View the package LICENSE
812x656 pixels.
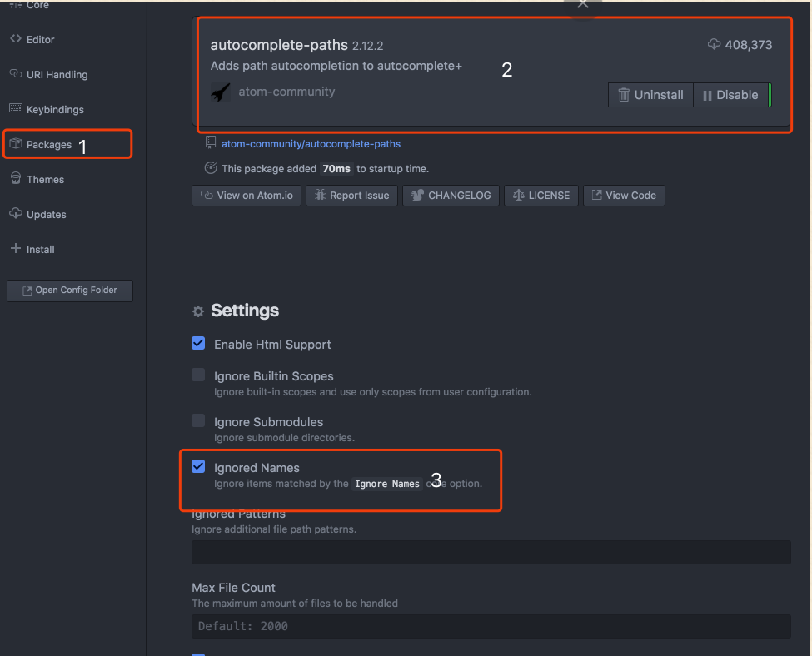[x=541, y=196]
